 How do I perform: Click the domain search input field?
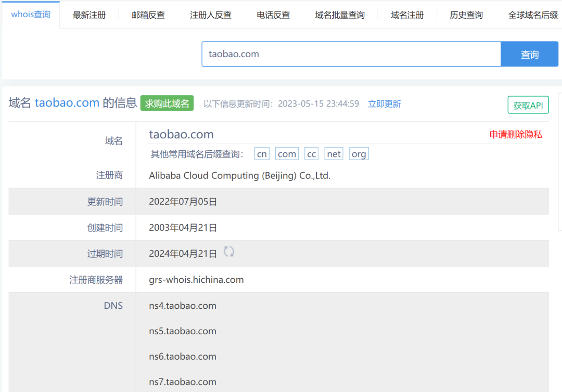[x=351, y=54]
